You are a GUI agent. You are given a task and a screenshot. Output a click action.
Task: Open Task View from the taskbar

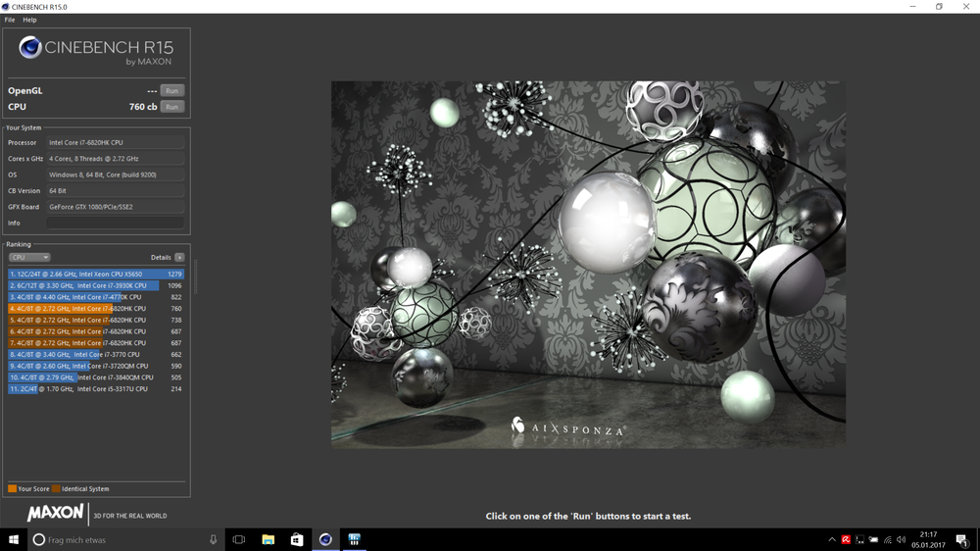(238, 539)
